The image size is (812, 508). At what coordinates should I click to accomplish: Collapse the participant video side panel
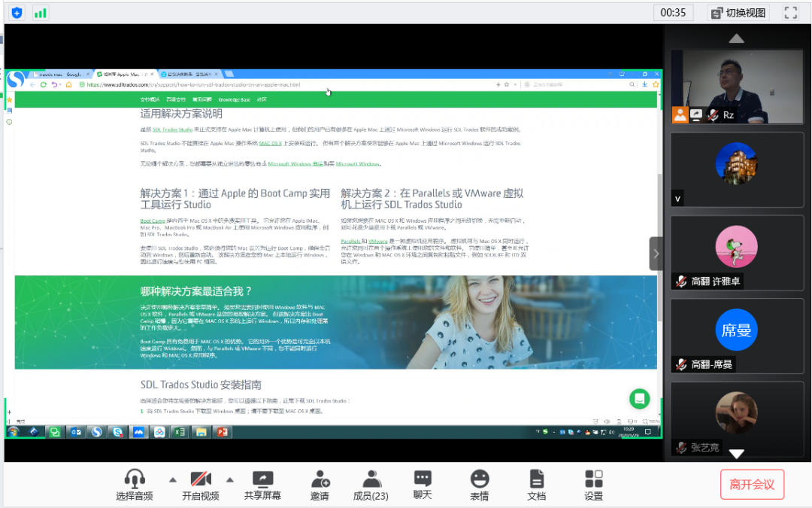coord(656,254)
